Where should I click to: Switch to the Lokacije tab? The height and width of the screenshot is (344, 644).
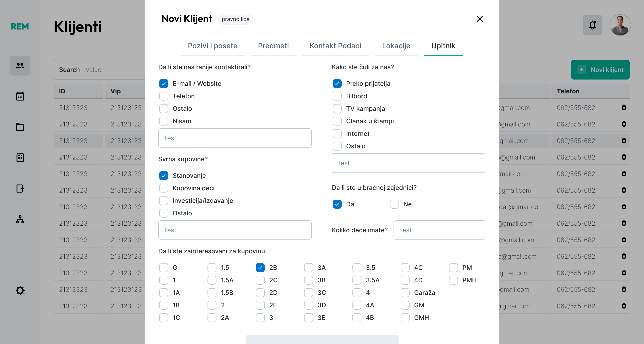pyautogui.click(x=396, y=46)
